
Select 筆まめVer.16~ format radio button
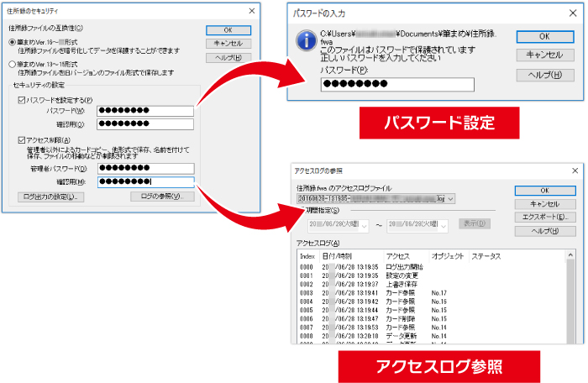pos(11,41)
